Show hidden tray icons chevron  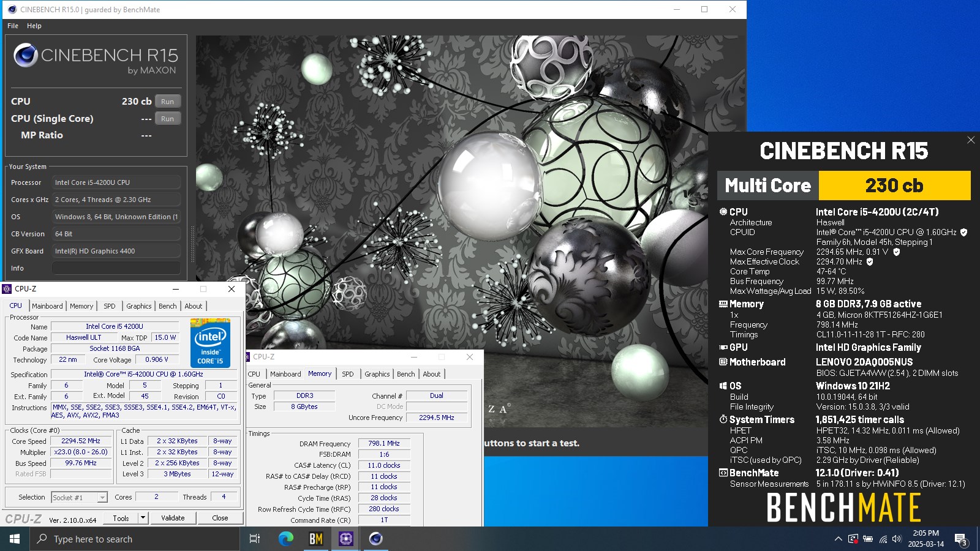838,539
